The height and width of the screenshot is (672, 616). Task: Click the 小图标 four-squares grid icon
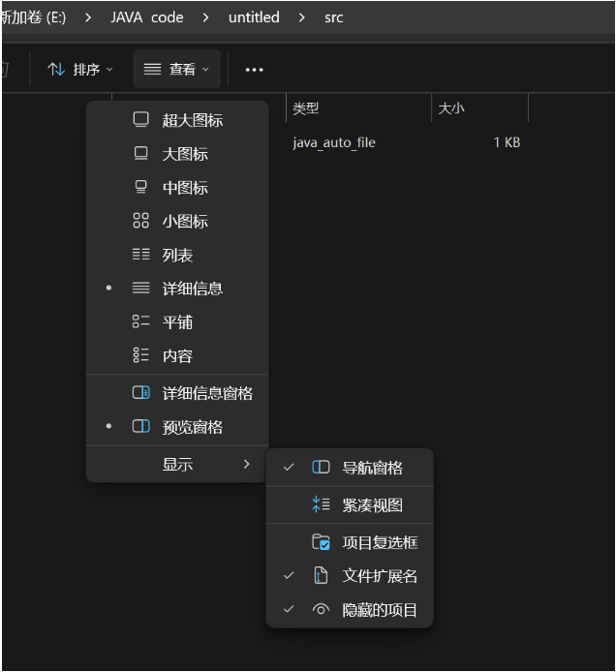point(141,221)
